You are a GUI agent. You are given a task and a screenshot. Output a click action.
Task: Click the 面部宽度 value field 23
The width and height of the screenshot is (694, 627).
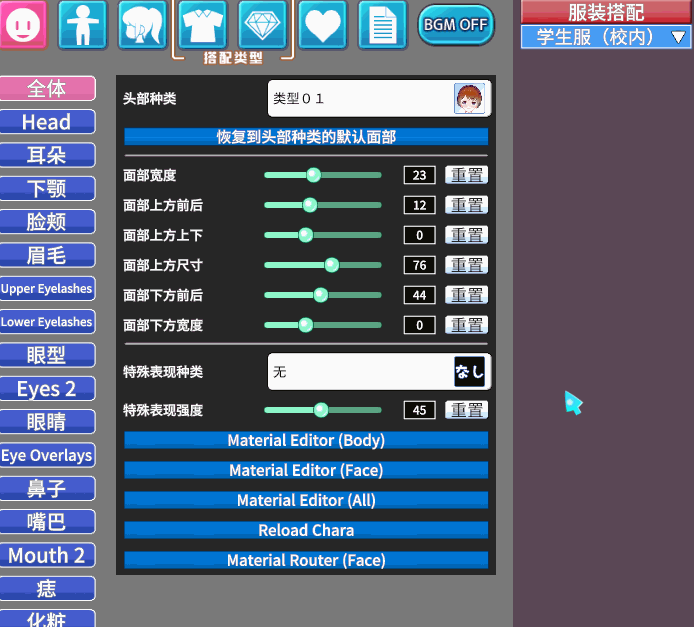point(420,175)
